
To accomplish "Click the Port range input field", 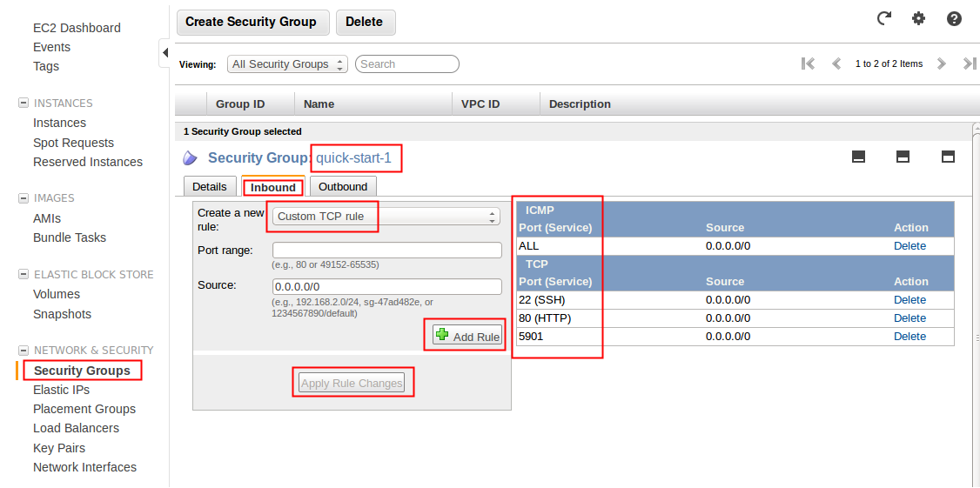I will (386, 251).
